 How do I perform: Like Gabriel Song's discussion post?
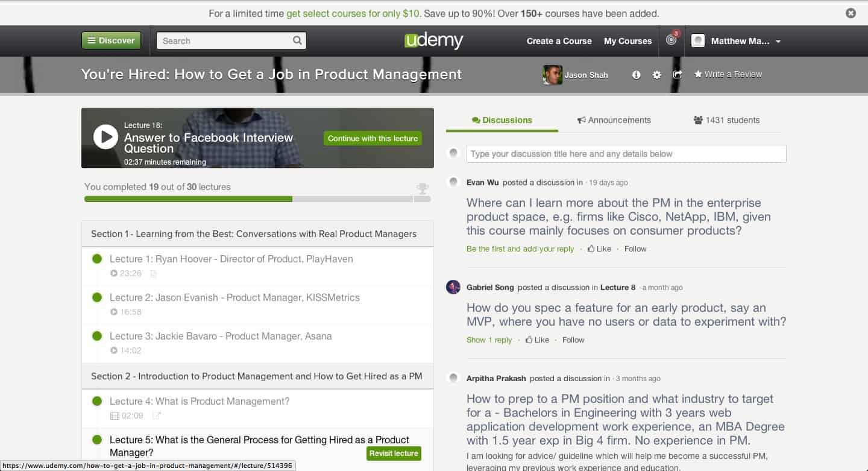(x=536, y=340)
